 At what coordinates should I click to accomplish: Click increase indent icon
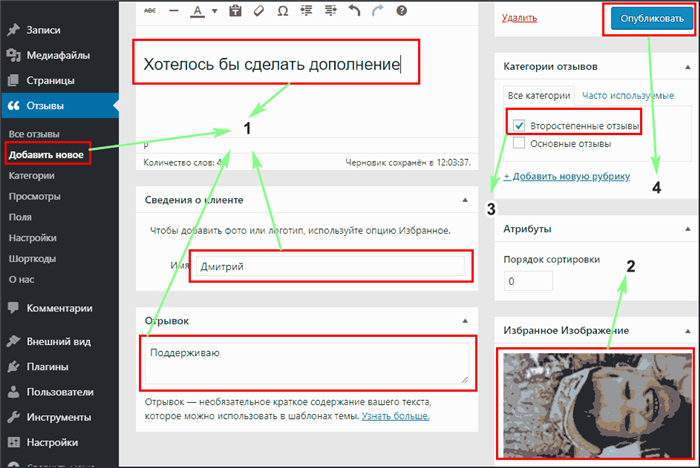click(x=330, y=11)
